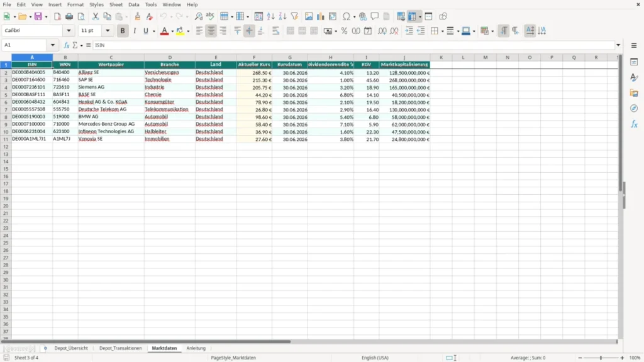Toggle Bold formatting

[123, 31]
